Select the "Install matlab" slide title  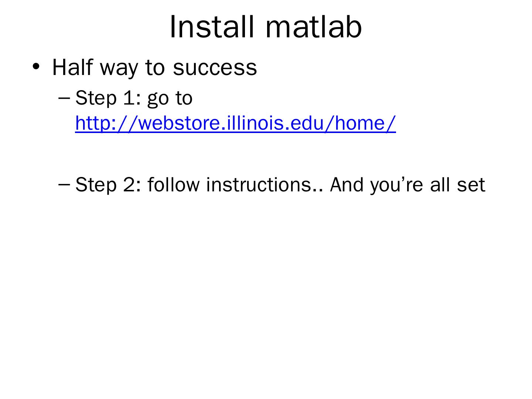pyautogui.click(x=266, y=27)
